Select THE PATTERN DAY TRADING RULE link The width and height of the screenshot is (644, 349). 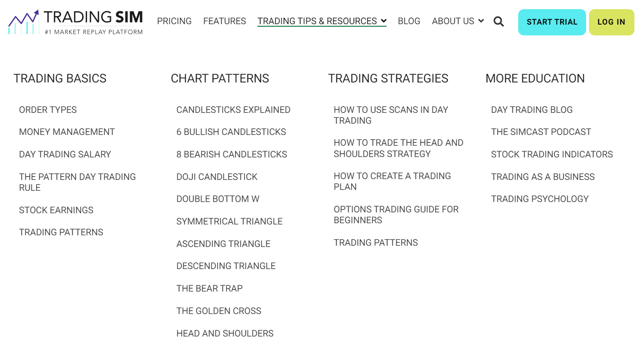77,182
